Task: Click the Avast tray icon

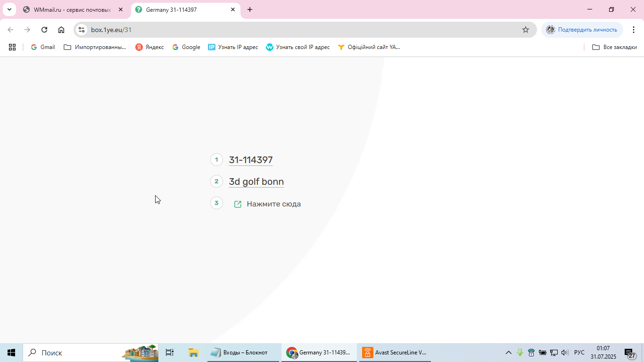Action: (x=531, y=353)
